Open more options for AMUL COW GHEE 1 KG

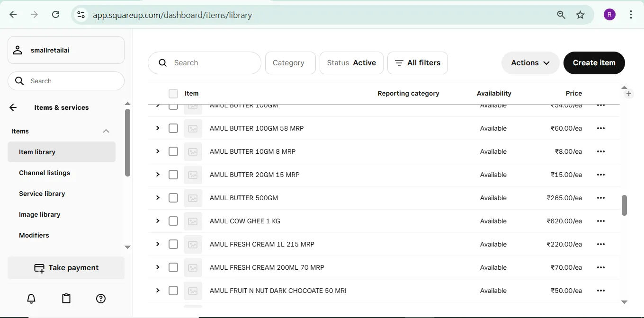pyautogui.click(x=601, y=221)
